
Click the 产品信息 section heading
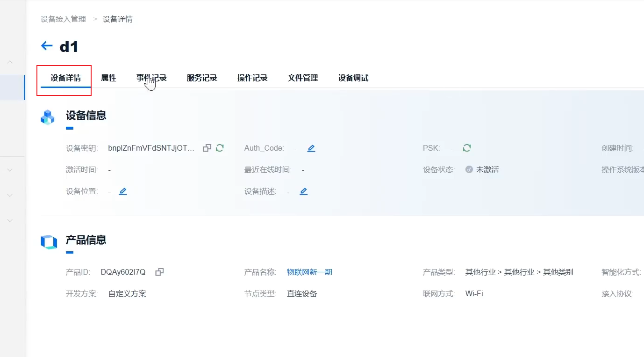pyautogui.click(x=86, y=240)
